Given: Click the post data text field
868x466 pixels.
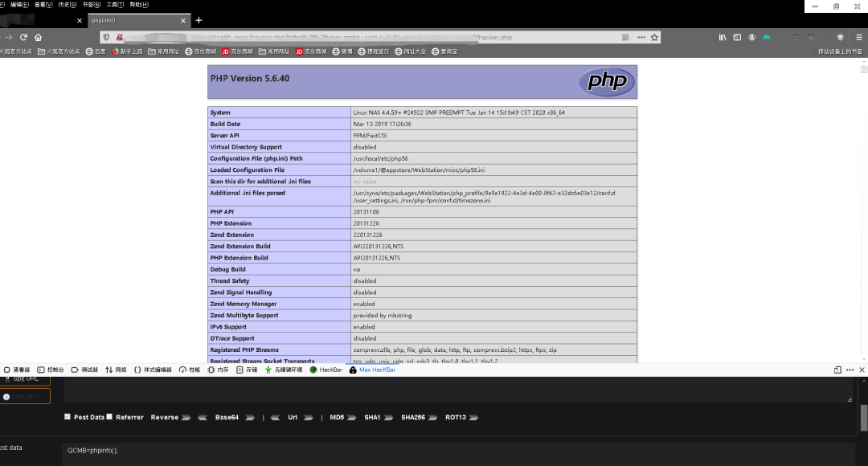Looking at the screenshot, I should [x=458, y=451].
